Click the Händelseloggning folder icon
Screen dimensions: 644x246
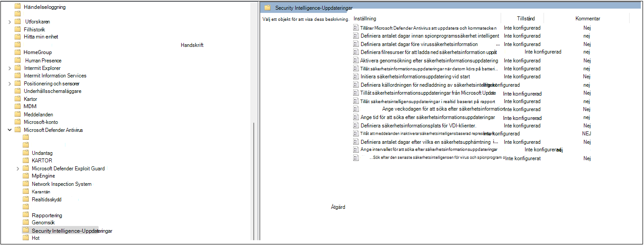point(18,7)
